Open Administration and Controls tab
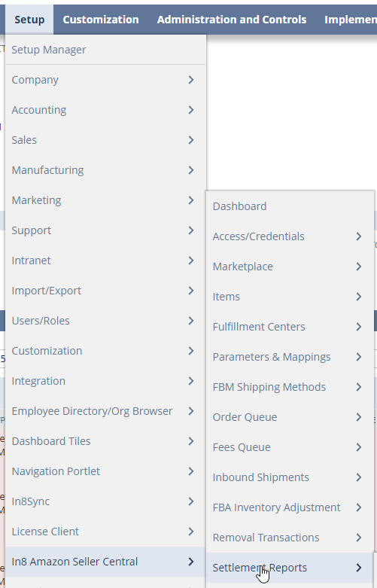Viewport: 377px width, 588px height. (x=232, y=20)
